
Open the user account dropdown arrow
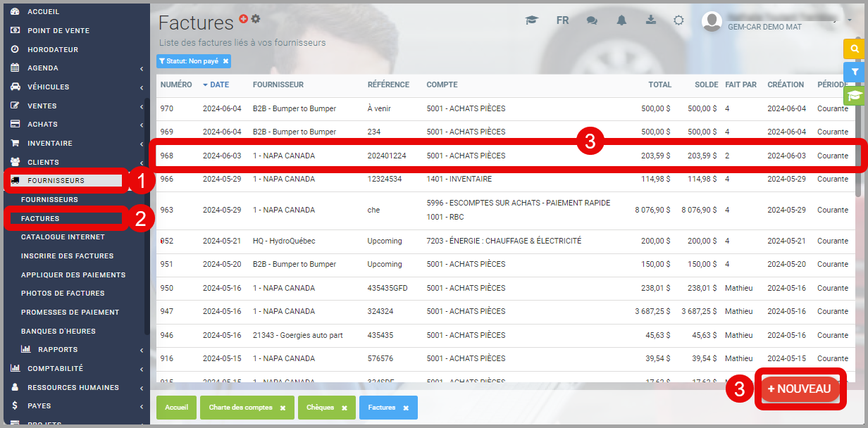pyautogui.click(x=849, y=21)
